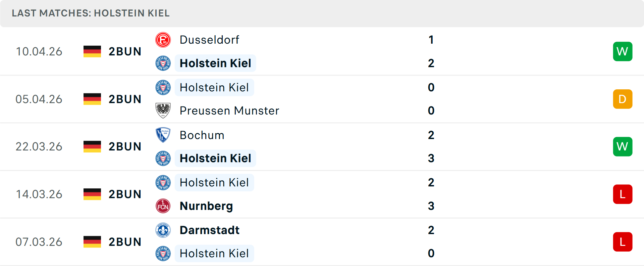Click the German flag next to the Darmstadt fixture
644x266 pixels.
[92, 241]
